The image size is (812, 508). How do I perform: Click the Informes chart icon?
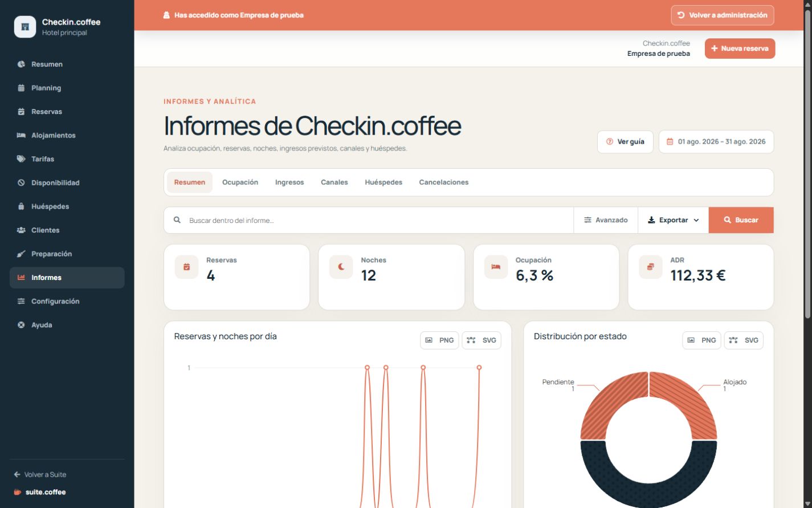click(x=21, y=278)
